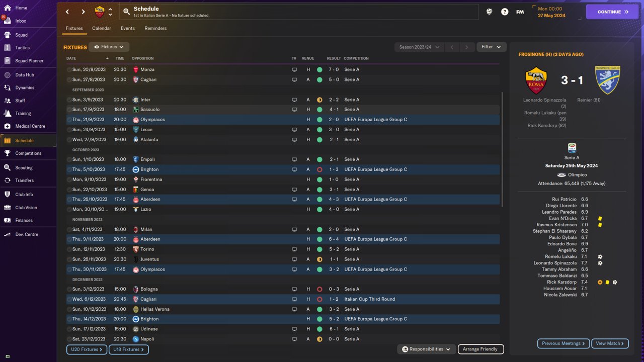This screenshot has width=644, height=362.
Task: Click the Continue button
Action: click(612, 12)
